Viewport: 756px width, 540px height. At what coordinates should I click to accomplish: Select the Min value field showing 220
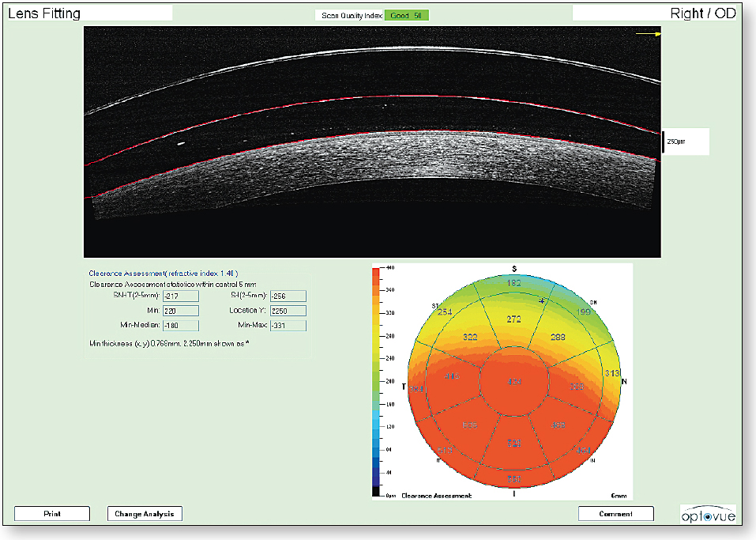tap(180, 310)
